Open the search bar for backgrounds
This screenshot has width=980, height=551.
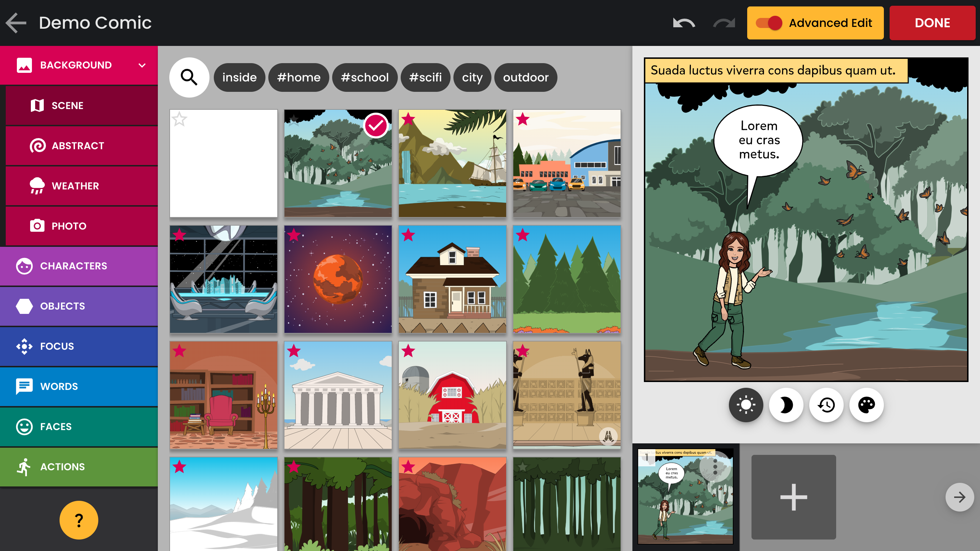189,77
